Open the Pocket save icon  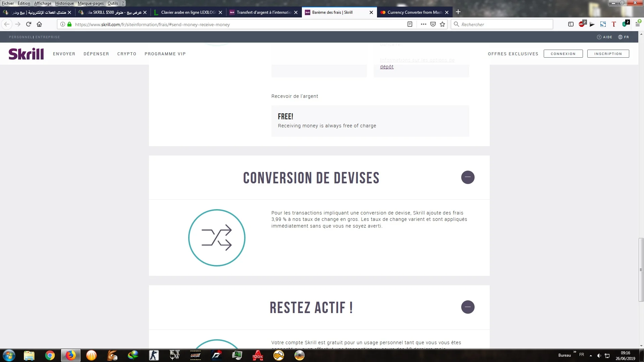coord(433,24)
